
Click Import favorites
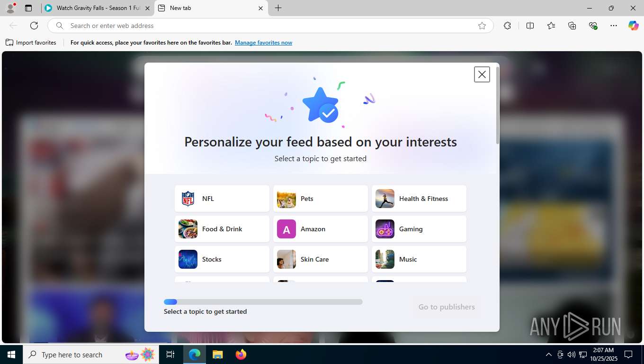[31, 43]
